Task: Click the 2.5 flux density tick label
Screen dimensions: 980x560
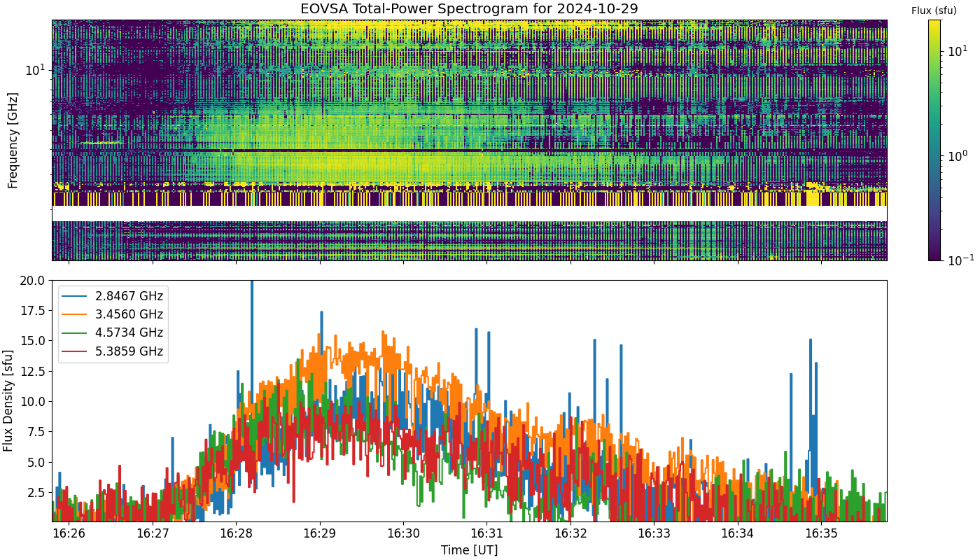Action: point(38,493)
